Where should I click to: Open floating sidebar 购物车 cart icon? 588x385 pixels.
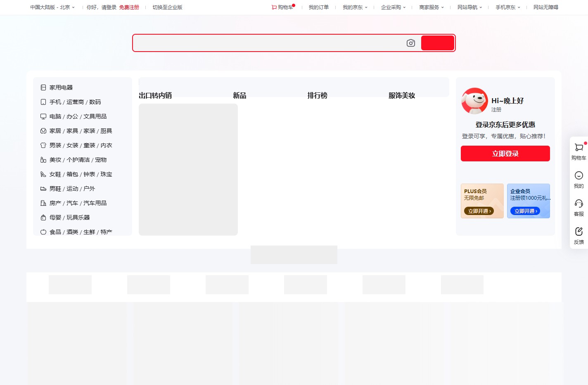579,147
